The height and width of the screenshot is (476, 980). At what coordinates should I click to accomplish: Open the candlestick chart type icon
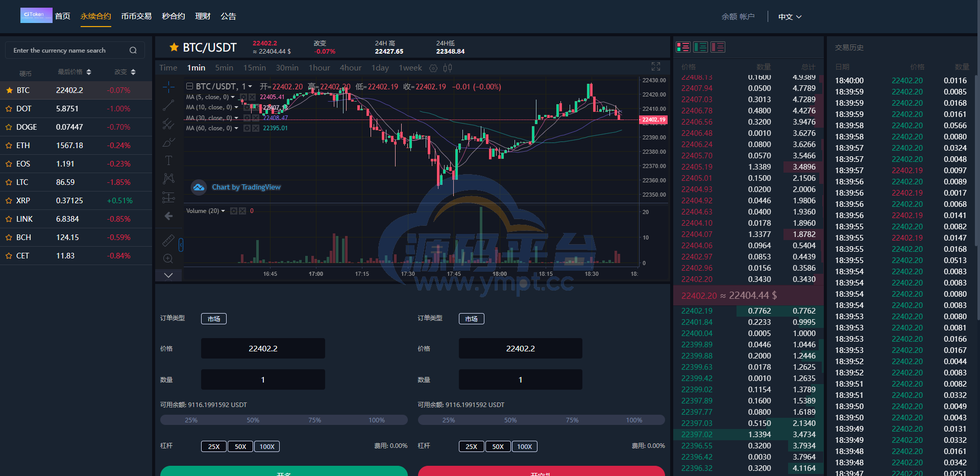tap(448, 68)
